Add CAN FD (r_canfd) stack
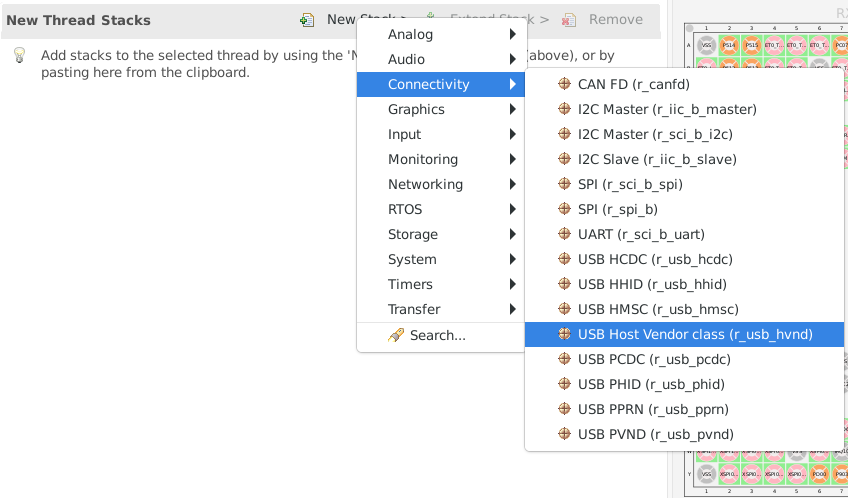848x498 pixels. [x=684, y=84]
